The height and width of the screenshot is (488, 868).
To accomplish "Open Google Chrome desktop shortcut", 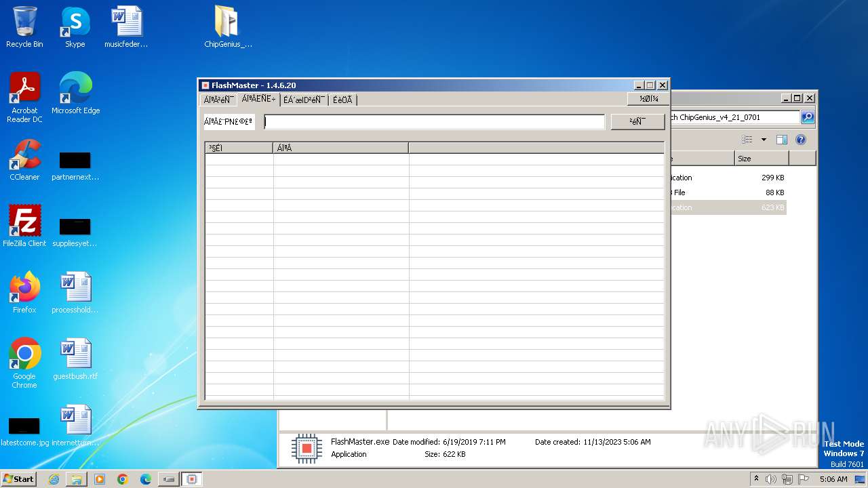I will tap(24, 363).
